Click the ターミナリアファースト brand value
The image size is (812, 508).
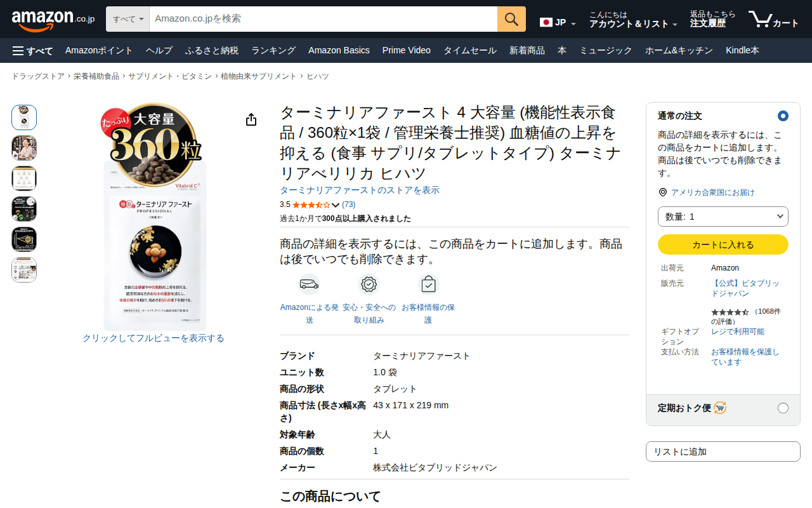pyautogui.click(x=422, y=356)
